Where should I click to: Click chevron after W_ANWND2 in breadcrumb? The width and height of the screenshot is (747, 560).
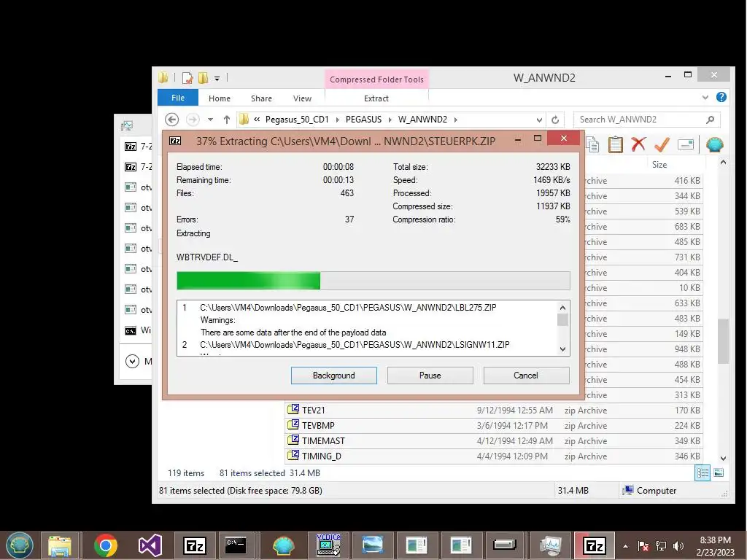coord(455,120)
